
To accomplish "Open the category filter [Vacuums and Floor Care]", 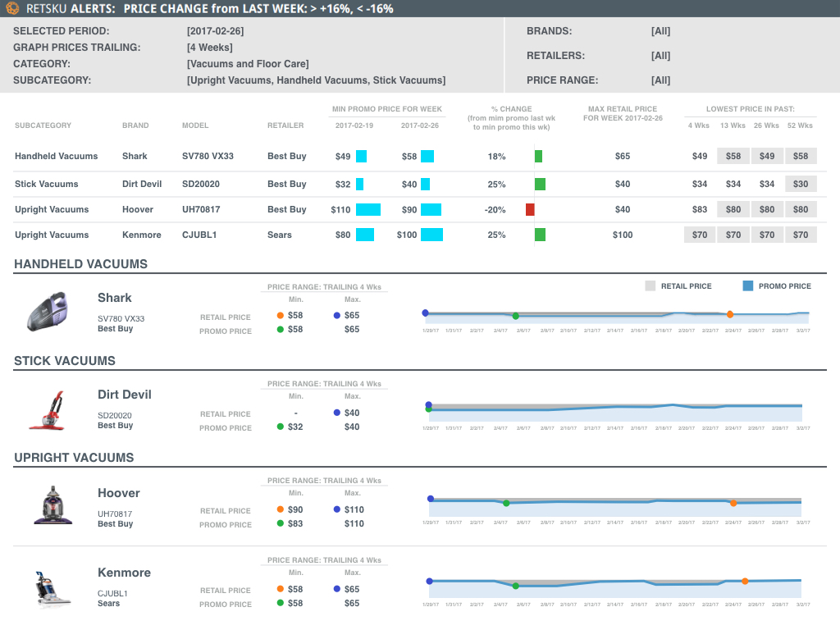I will 248,64.
